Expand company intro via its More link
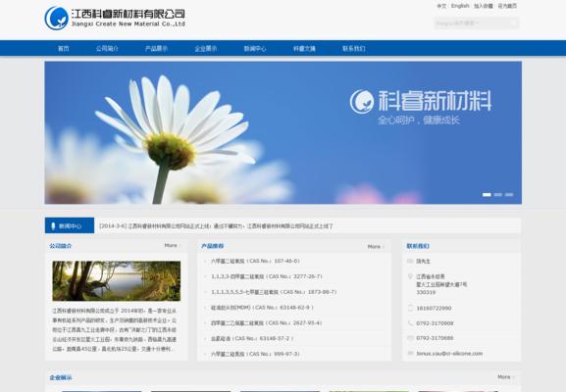The height and width of the screenshot is (392, 566). pyautogui.click(x=173, y=246)
